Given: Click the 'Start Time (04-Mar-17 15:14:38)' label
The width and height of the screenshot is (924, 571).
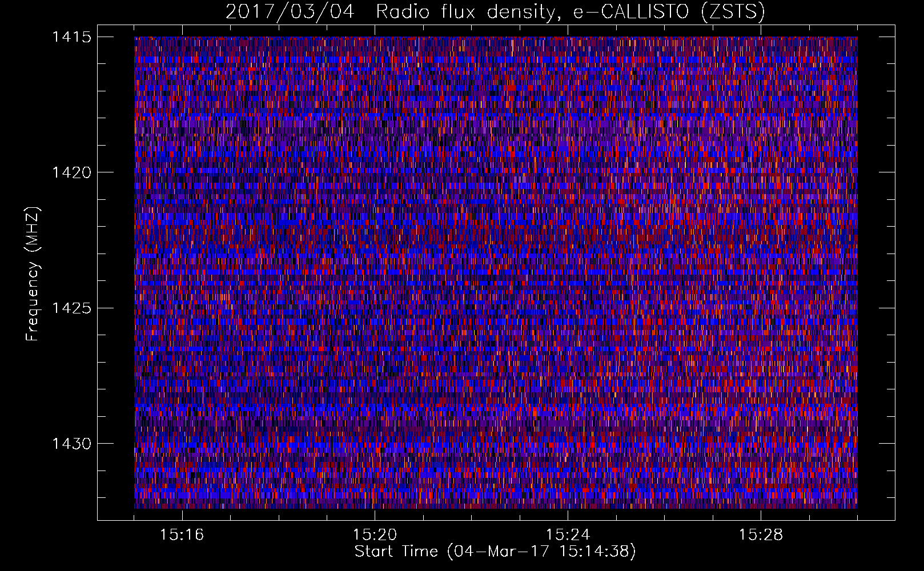Looking at the screenshot, I should (495, 552).
